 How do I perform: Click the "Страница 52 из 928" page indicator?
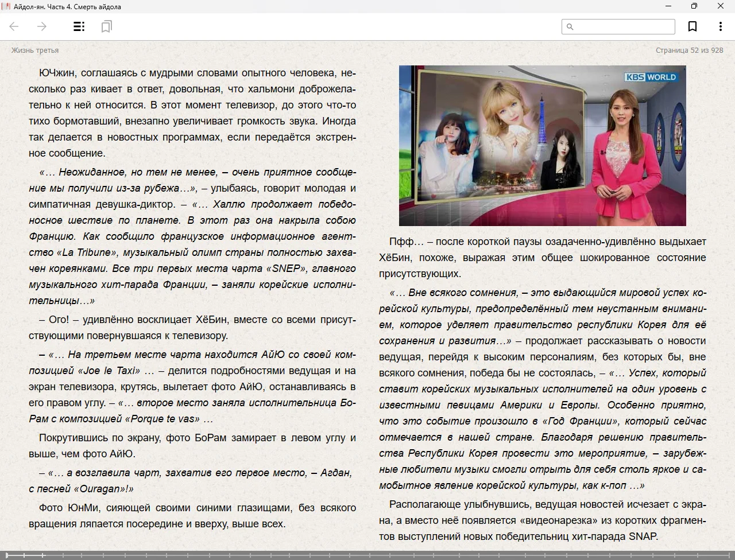coord(689,50)
